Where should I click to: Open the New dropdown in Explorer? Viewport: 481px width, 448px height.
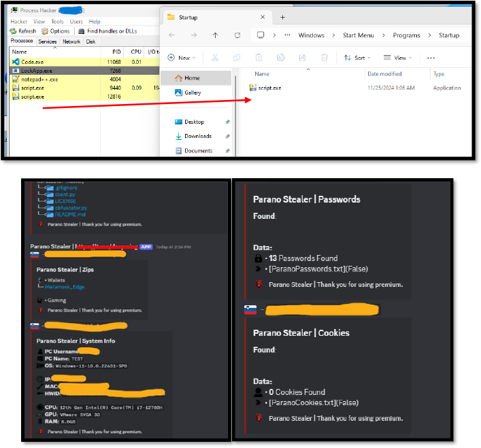181,58
